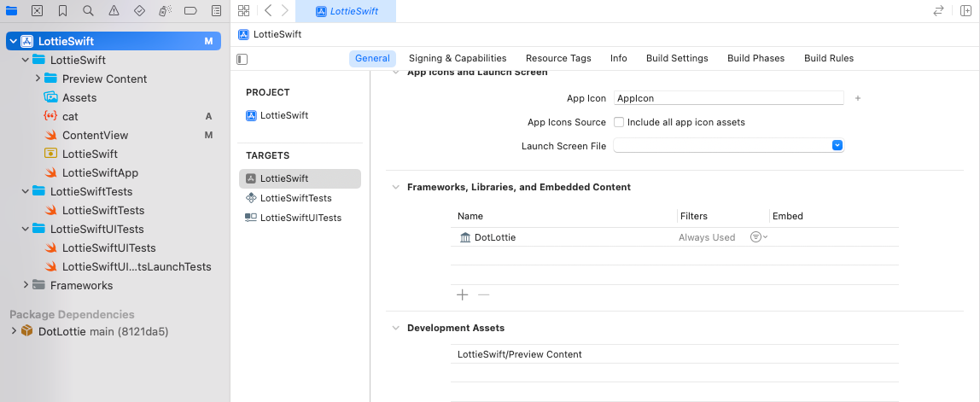Go back with the left chevron

(267, 10)
